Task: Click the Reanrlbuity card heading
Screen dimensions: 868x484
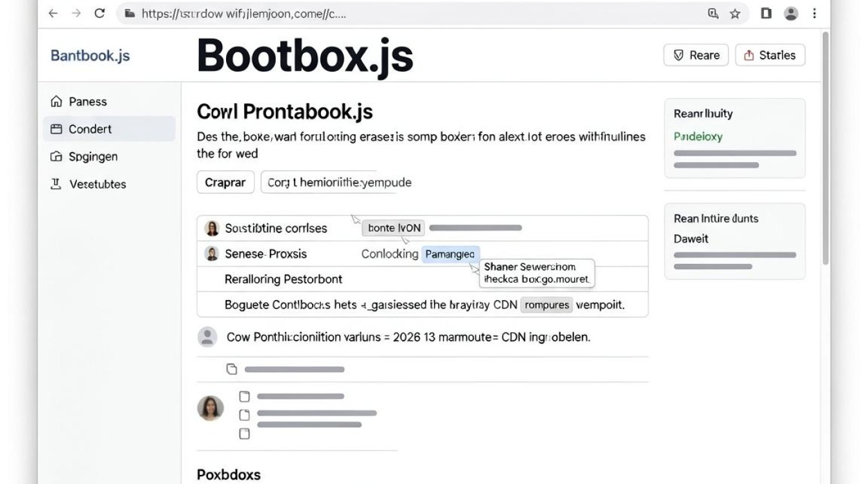Action: pyautogui.click(x=703, y=114)
